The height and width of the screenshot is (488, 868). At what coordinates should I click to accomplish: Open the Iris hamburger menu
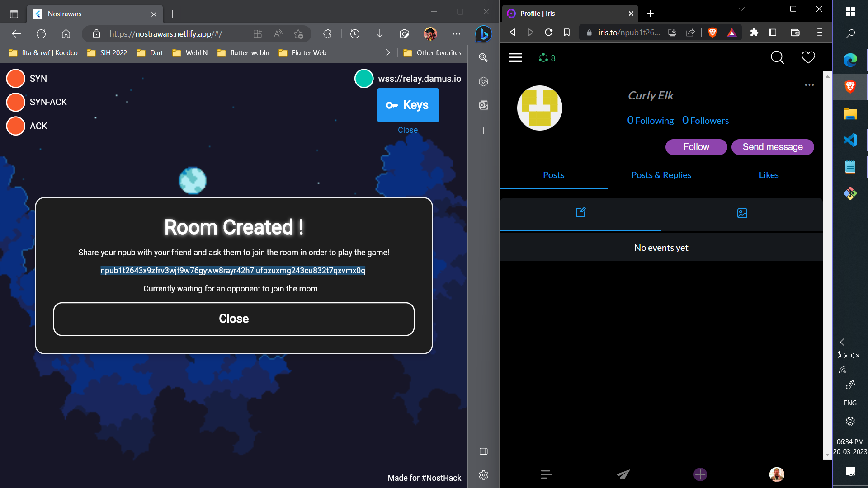coord(515,57)
